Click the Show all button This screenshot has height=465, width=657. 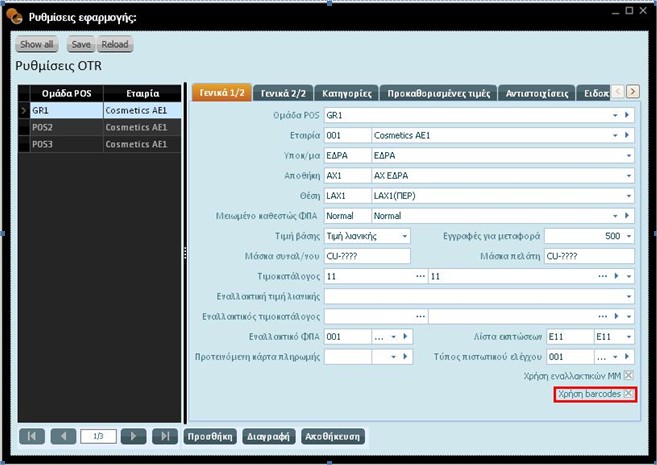click(x=37, y=44)
